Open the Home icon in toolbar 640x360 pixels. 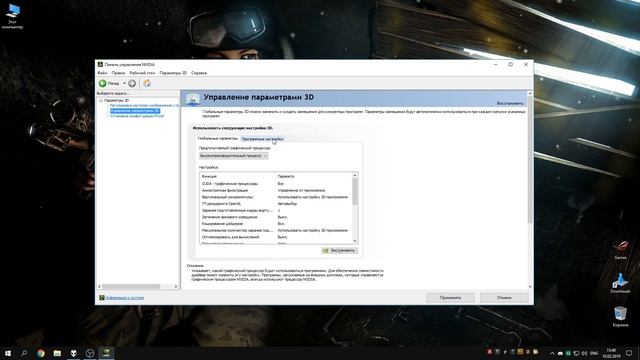point(147,83)
